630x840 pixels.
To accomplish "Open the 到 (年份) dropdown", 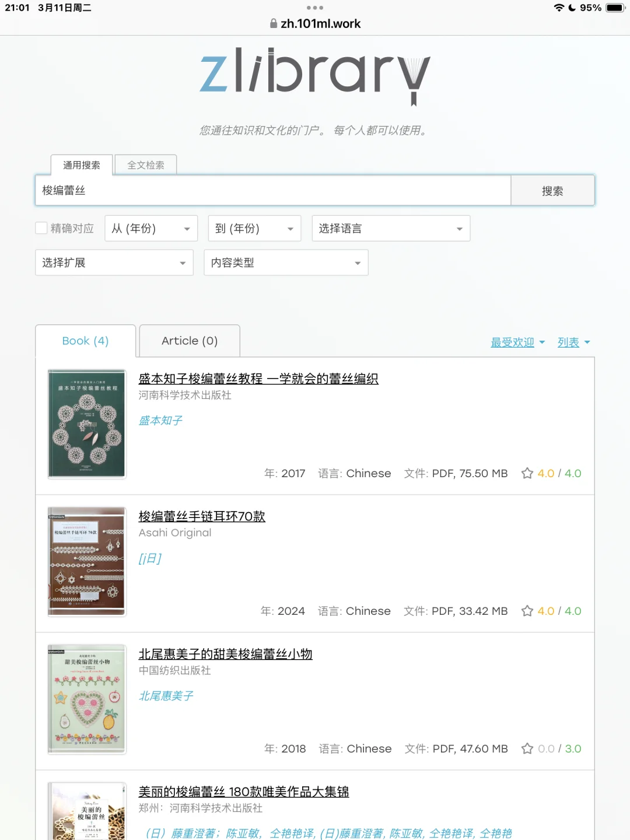I will [x=254, y=228].
